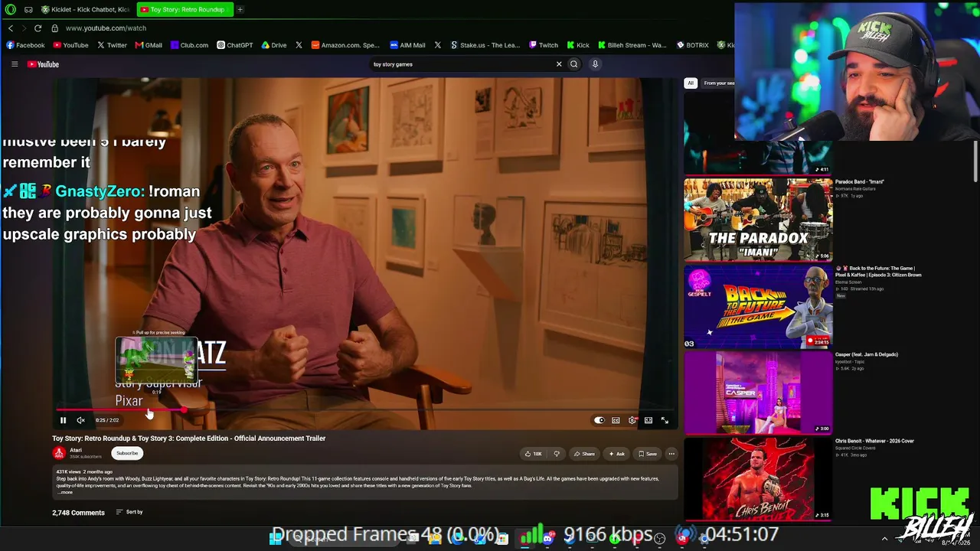Viewport: 980px width, 551px height.
Task: Open video player settings gear
Action: [x=632, y=420]
